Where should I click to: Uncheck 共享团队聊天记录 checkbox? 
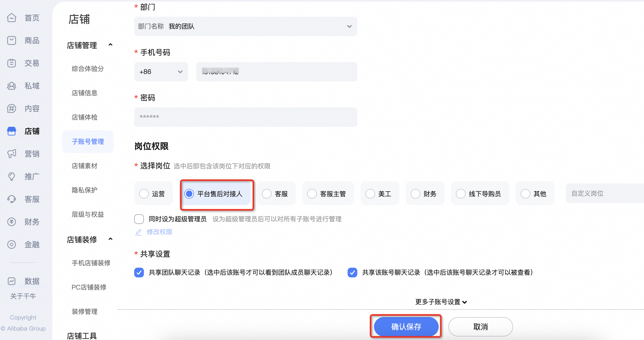click(139, 273)
